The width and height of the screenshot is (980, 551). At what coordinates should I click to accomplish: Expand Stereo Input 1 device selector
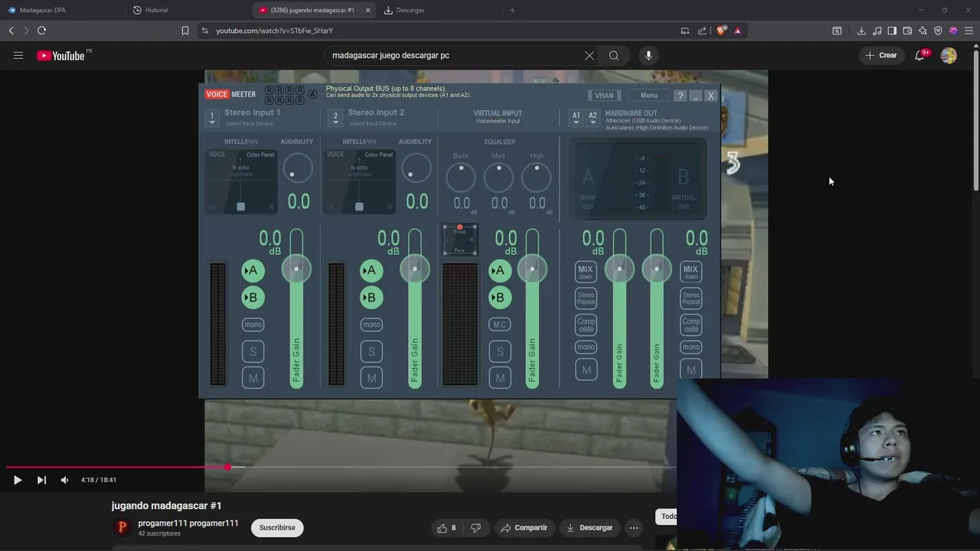point(212,118)
